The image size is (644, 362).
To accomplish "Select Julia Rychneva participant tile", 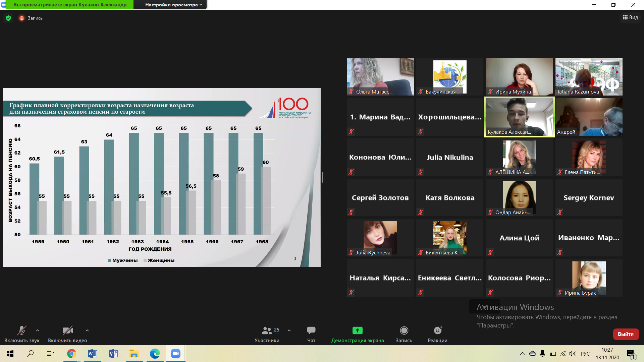I will 380,238.
